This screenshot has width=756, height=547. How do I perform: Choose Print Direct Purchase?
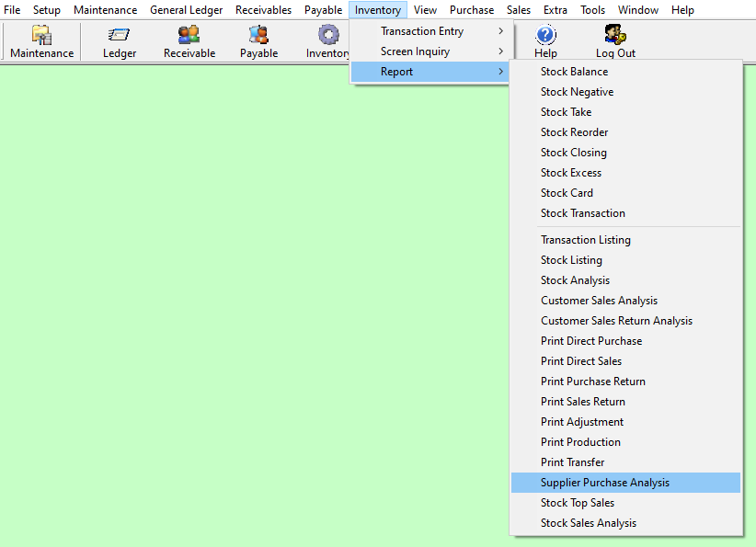(625, 341)
